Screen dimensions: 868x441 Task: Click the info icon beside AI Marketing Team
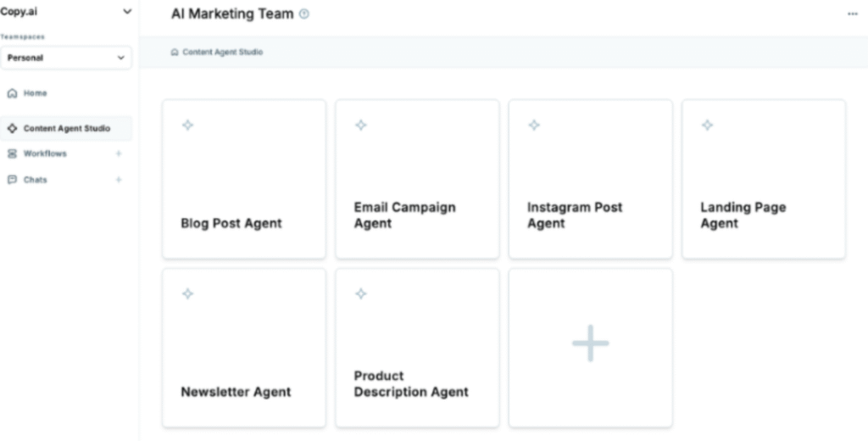[x=304, y=14]
